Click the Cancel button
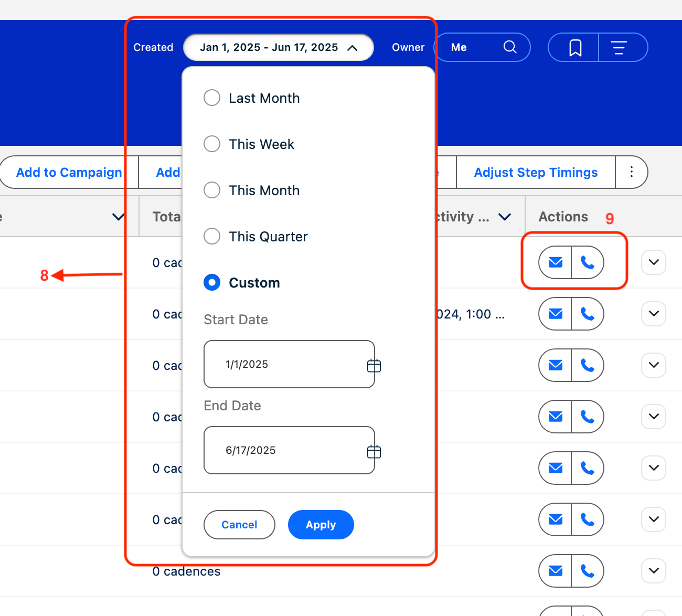The height and width of the screenshot is (616, 682). [239, 525]
